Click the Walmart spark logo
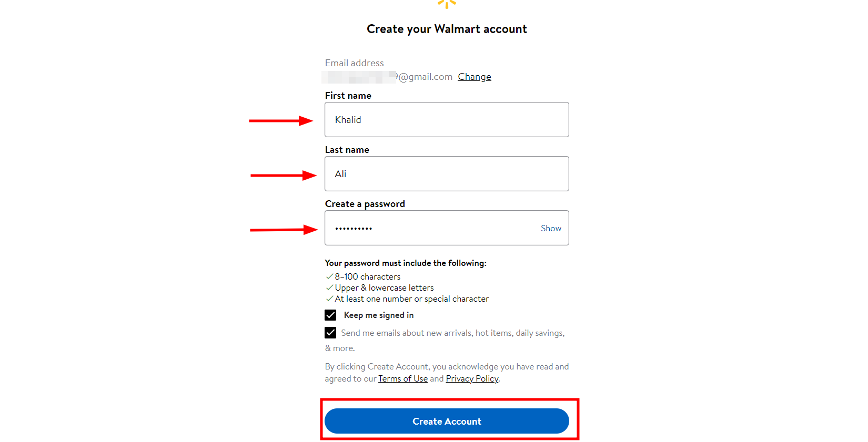Viewport: 868px width, 442px height. [x=446, y=4]
